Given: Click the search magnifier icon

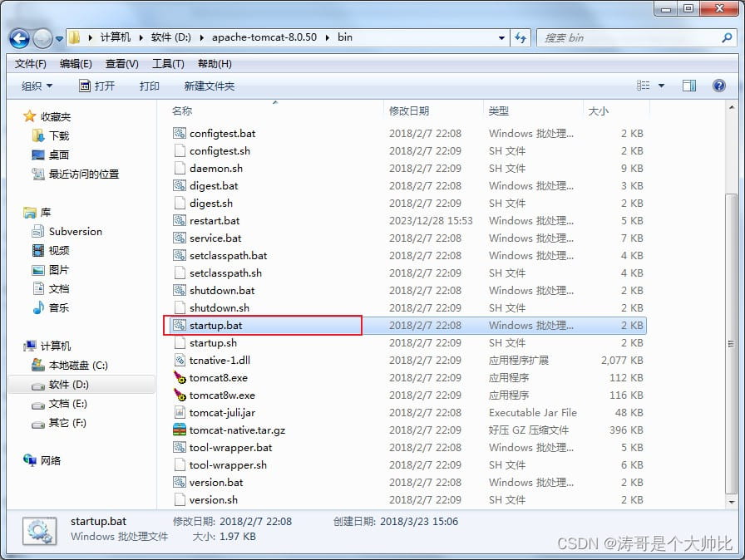Looking at the screenshot, I should click(727, 37).
